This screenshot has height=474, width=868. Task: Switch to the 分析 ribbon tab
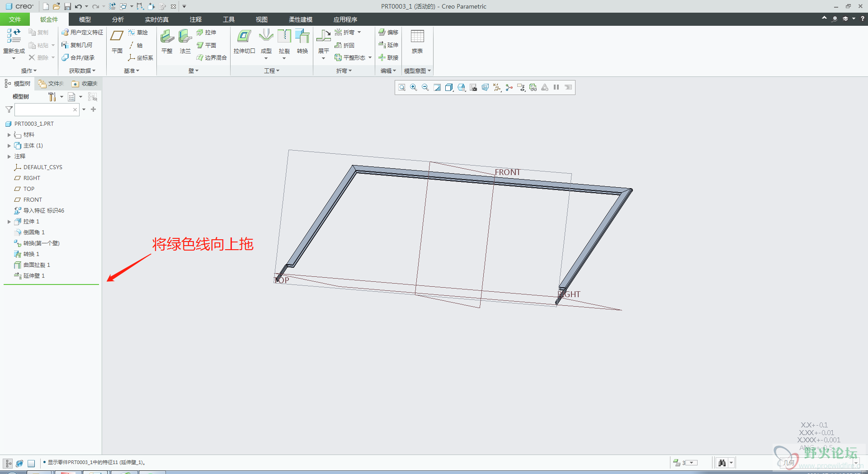pos(118,19)
